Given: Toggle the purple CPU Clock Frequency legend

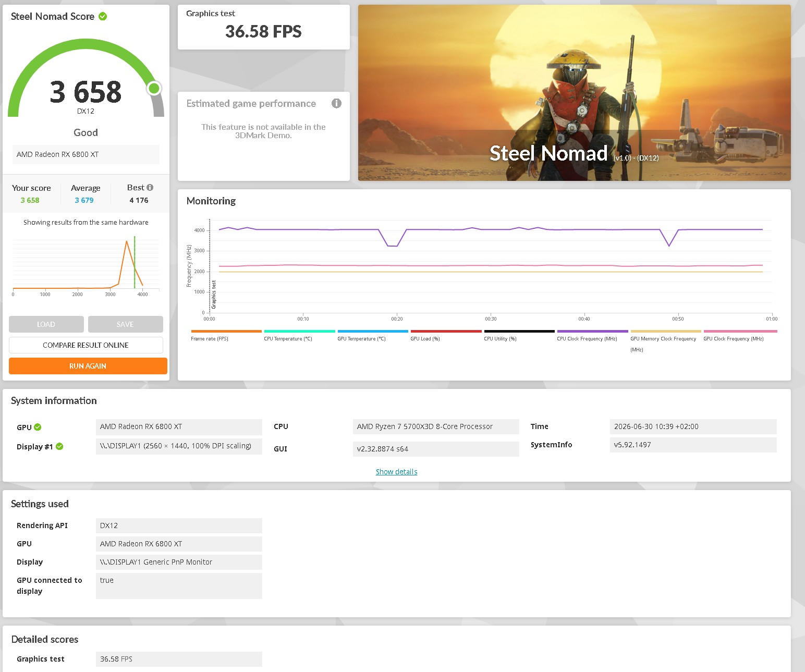Looking at the screenshot, I should point(592,336).
